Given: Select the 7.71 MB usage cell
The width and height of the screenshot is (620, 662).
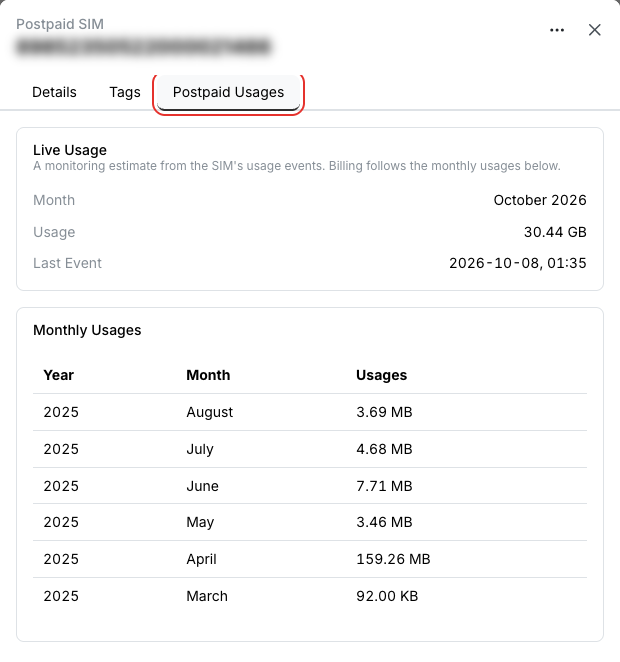Looking at the screenshot, I should point(384,486).
